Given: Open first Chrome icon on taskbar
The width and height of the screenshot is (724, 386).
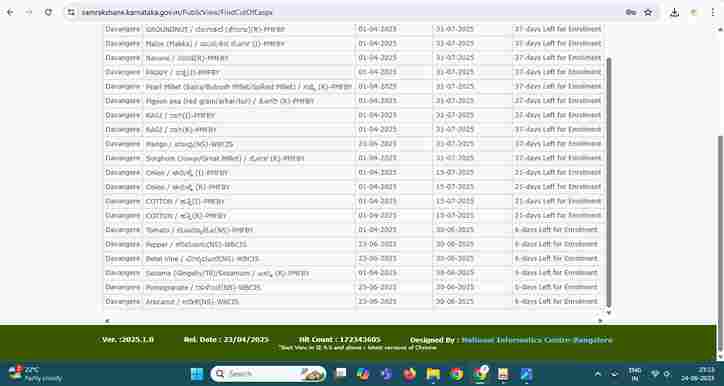Looking at the screenshot, I should coord(457,374).
